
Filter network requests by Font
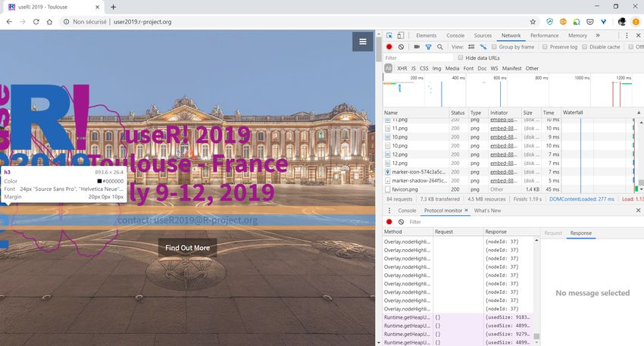click(468, 69)
